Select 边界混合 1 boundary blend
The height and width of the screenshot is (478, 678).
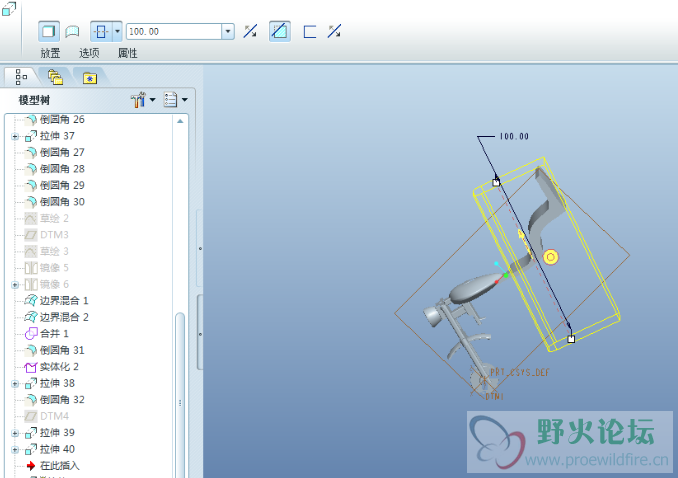tap(64, 301)
